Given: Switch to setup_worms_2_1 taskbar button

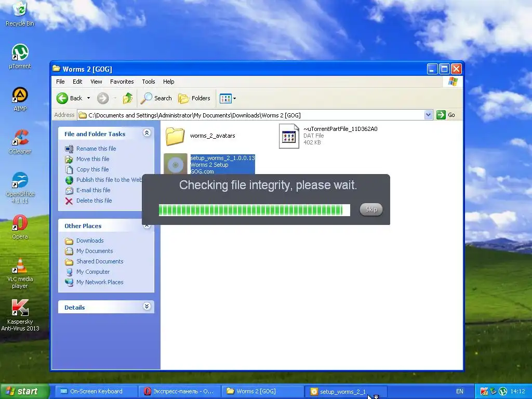Looking at the screenshot, I should pos(345,392).
